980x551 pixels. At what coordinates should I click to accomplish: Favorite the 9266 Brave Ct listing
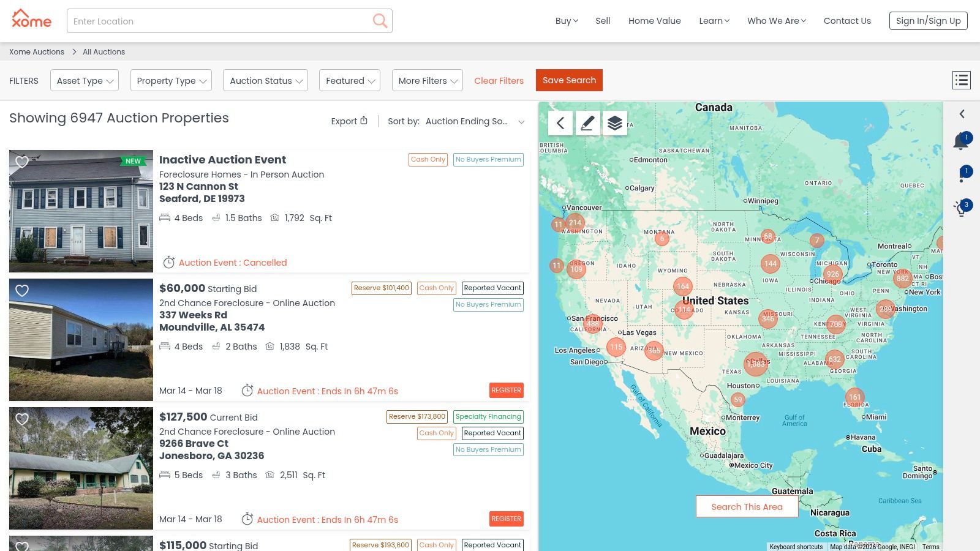22,419
